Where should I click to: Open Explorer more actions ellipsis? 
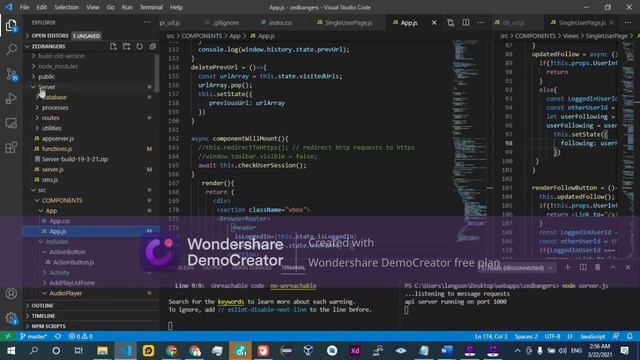point(147,22)
